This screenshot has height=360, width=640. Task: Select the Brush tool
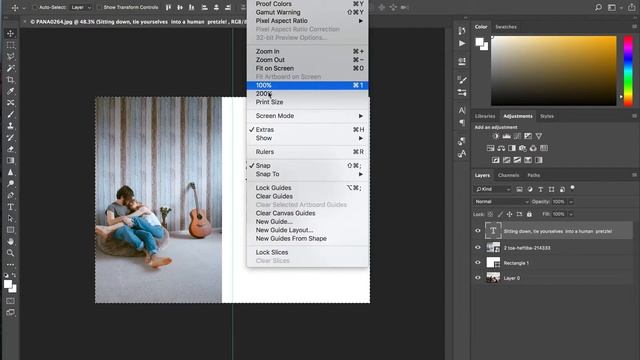[11, 114]
